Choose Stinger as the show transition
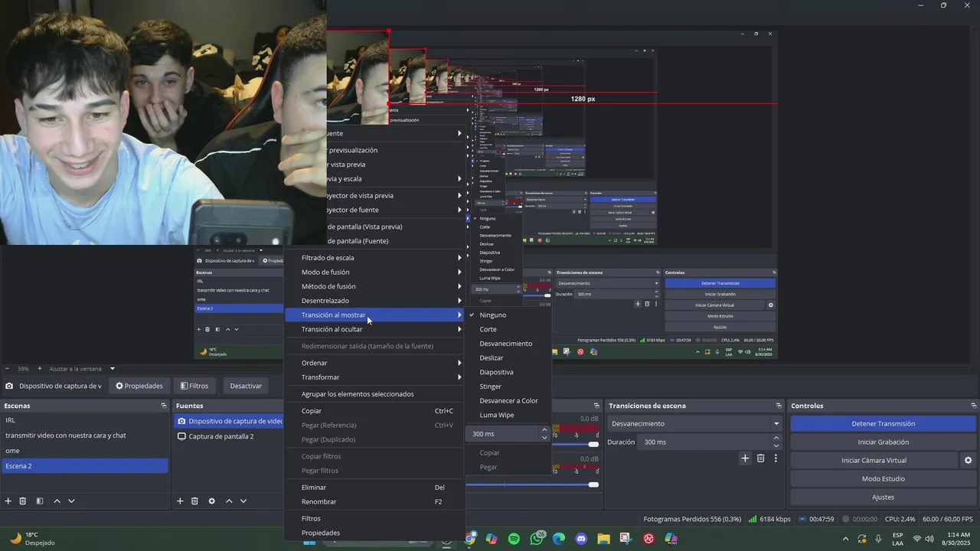This screenshot has width=980, height=551. 508,386
